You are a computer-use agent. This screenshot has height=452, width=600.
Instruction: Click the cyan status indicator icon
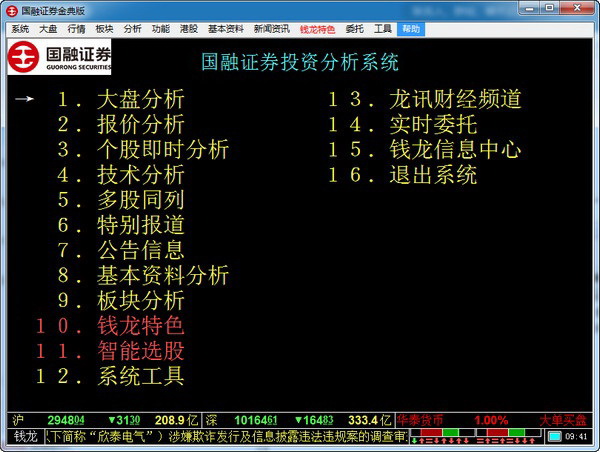point(555,436)
